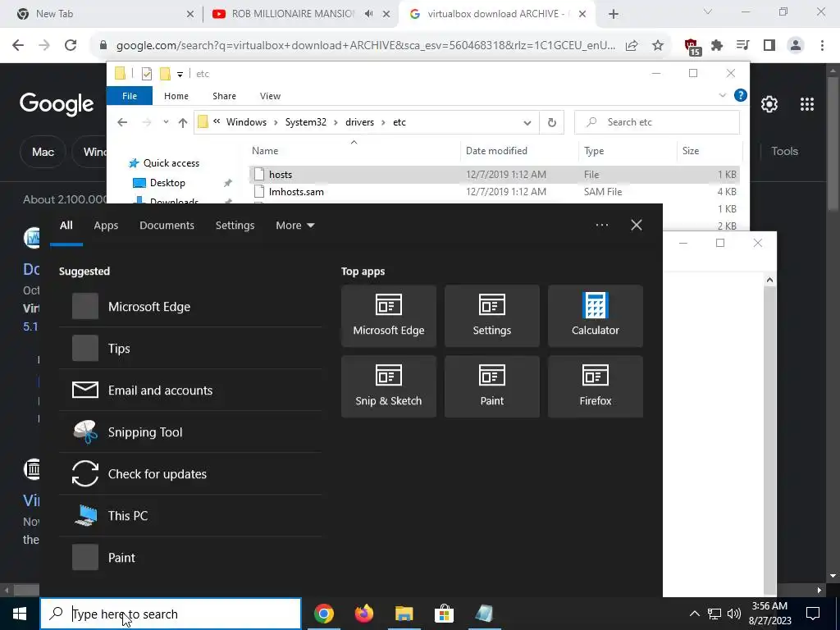The image size is (840, 630).
Task: Open the notification center
Action: pos(813,614)
